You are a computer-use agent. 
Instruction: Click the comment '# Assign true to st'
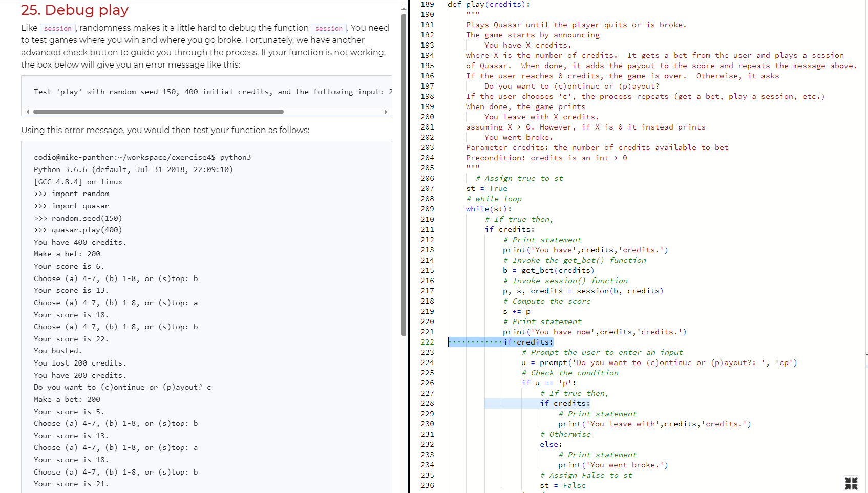[520, 178]
